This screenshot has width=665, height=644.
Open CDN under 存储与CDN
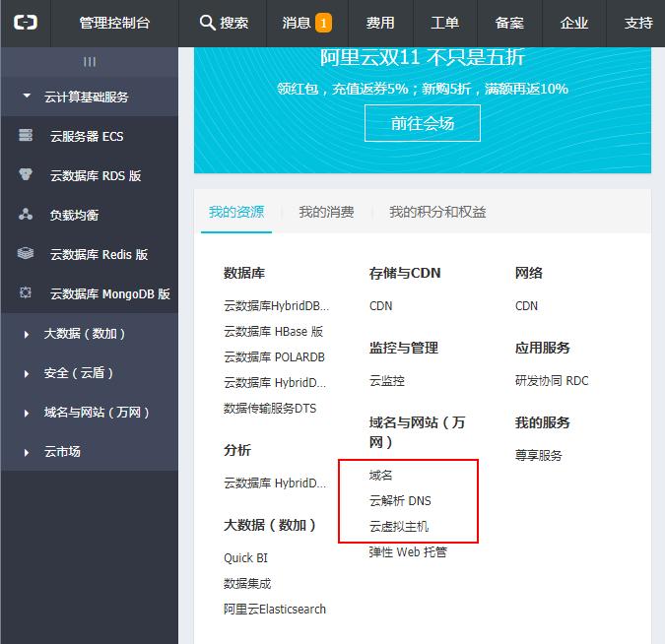pos(380,305)
